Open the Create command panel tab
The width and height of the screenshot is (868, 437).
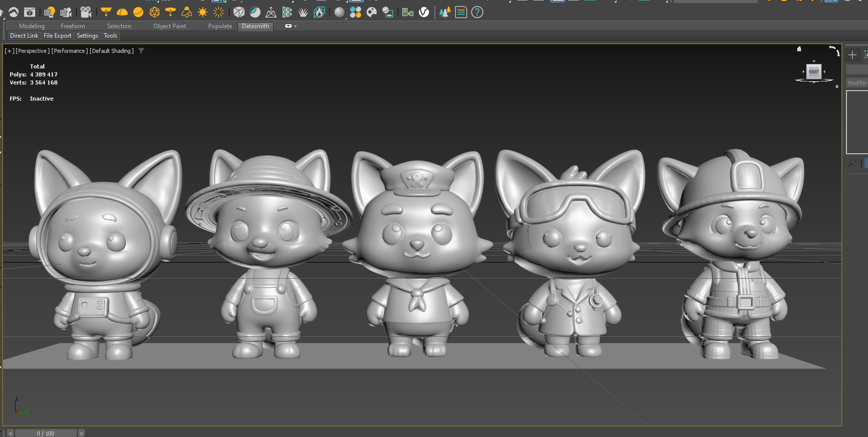852,55
